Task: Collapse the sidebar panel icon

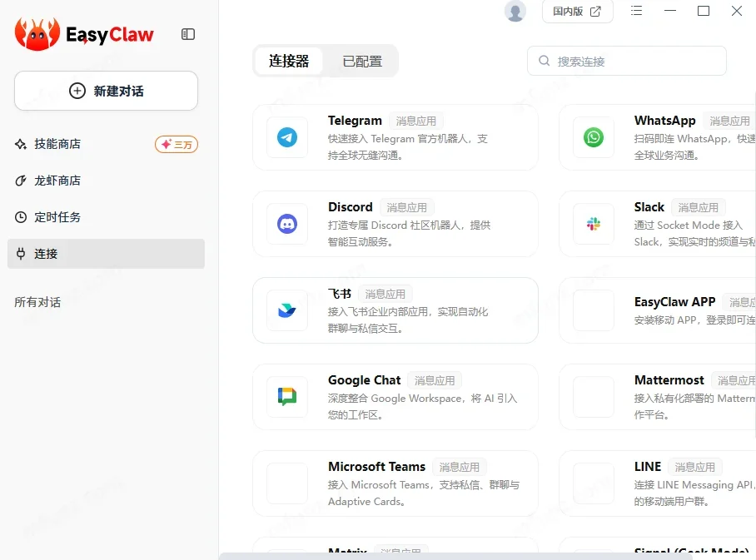Action: [x=188, y=34]
